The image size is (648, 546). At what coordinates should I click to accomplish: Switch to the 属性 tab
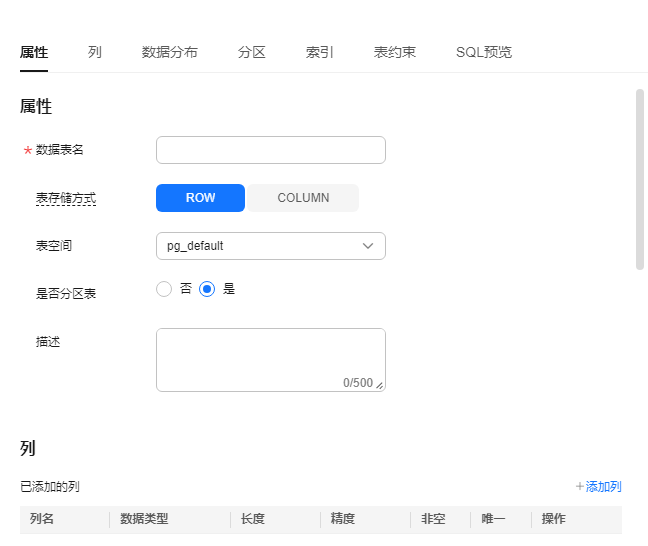34,52
